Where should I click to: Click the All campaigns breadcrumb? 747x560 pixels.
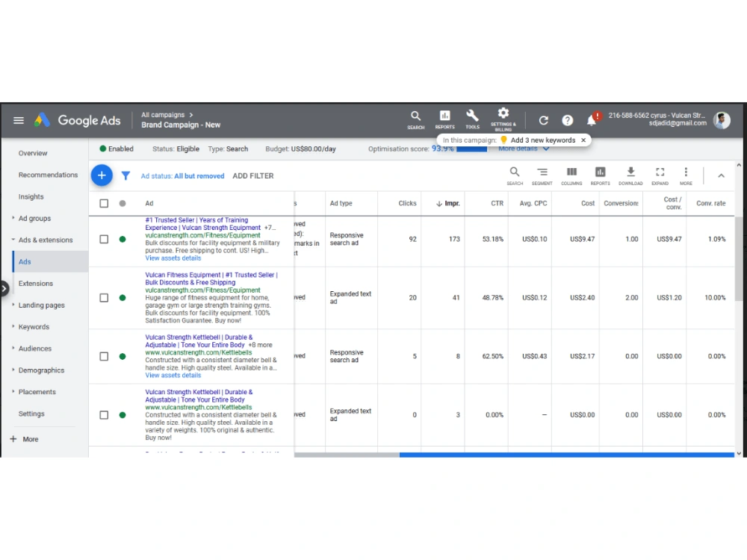click(163, 115)
